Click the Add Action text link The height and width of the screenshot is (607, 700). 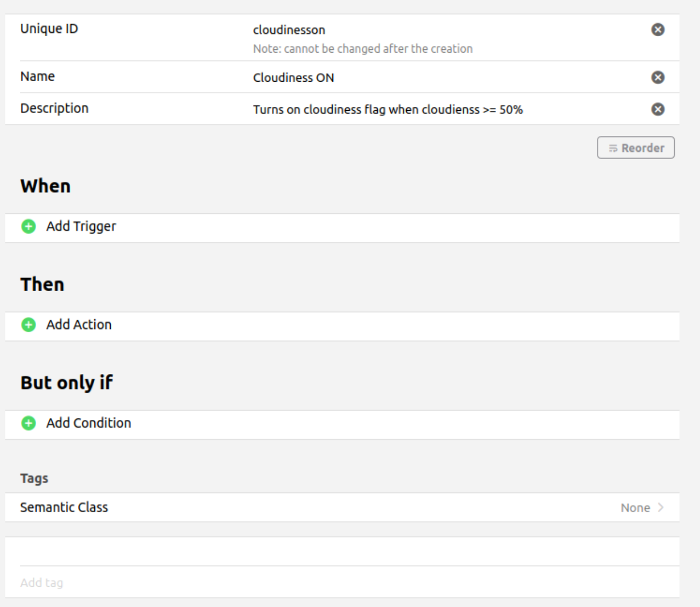coord(79,325)
